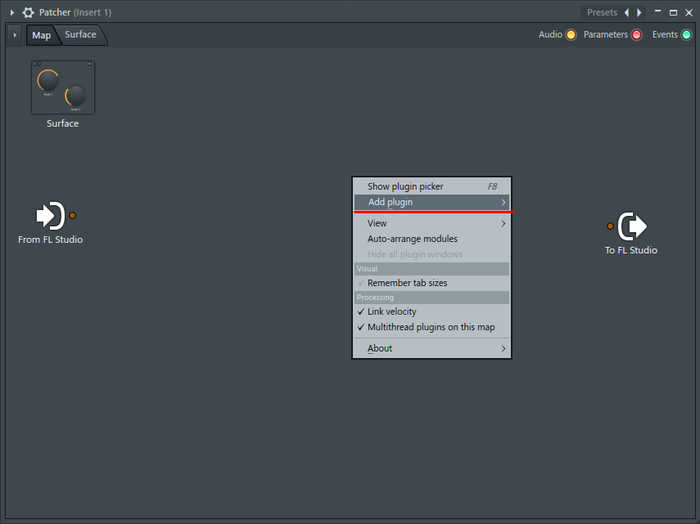Open the Add plugin submenu

pyautogui.click(x=432, y=202)
